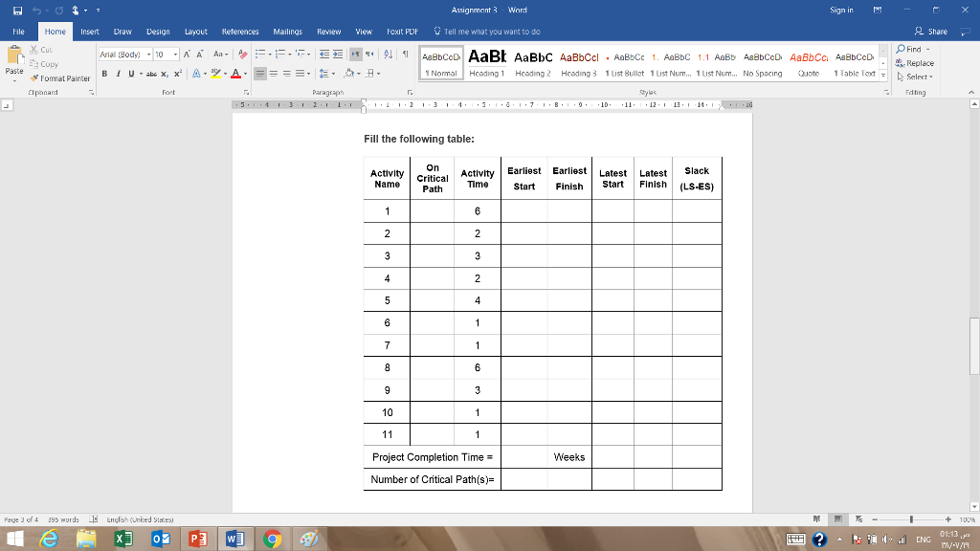Click the Replace button in Editing group
980x551 pixels.
(917, 62)
